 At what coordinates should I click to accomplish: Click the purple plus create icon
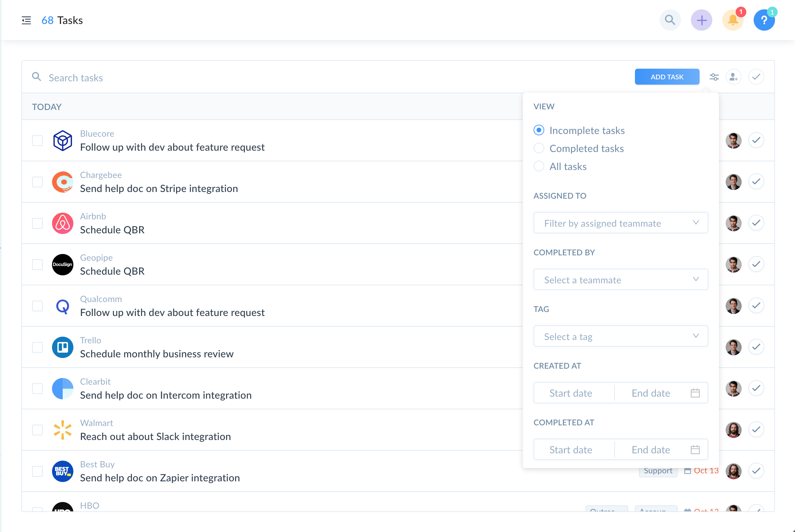point(701,20)
